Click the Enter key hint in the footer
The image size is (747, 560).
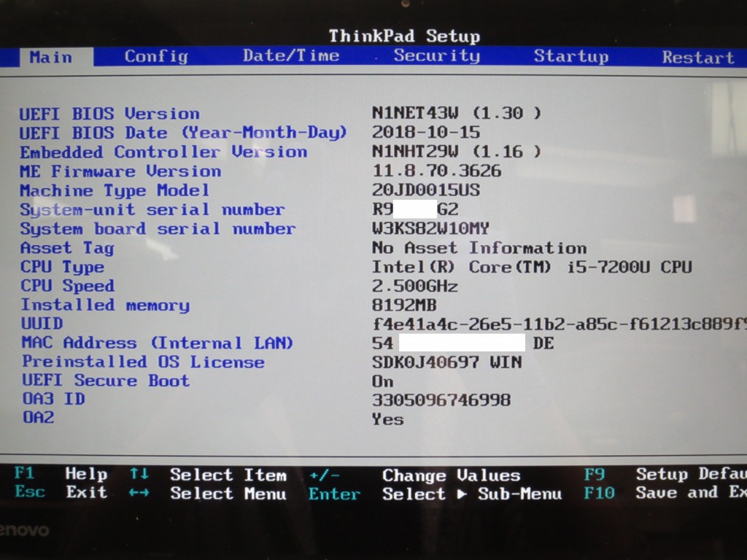[x=334, y=494]
